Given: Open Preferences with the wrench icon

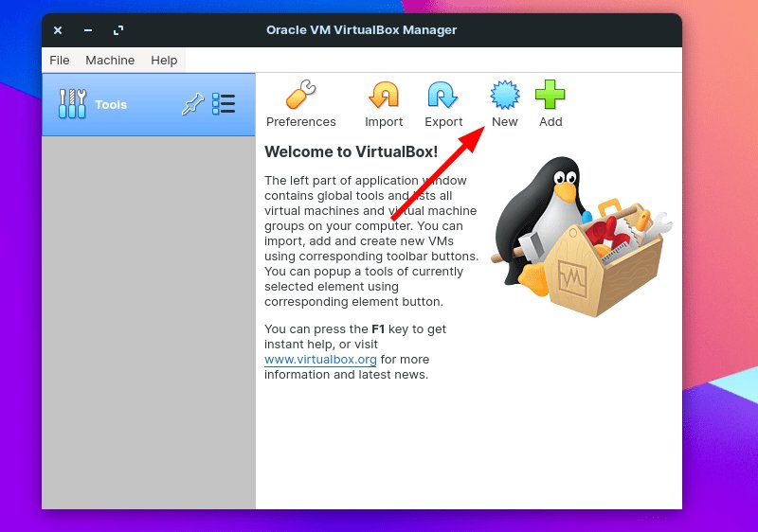Looking at the screenshot, I should click(300, 97).
